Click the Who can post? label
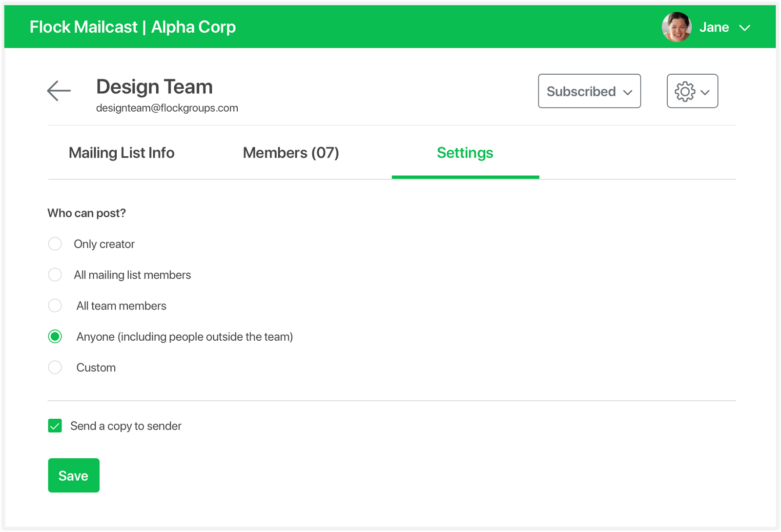This screenshot has height=532, width=781. [x=87, y=213]
